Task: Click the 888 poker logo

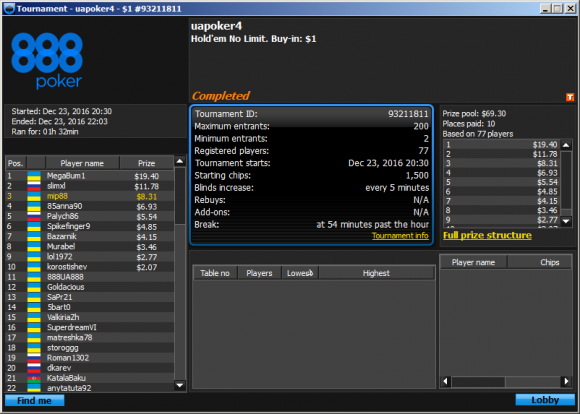Action: pyautogui.click(x=47, y=60)
